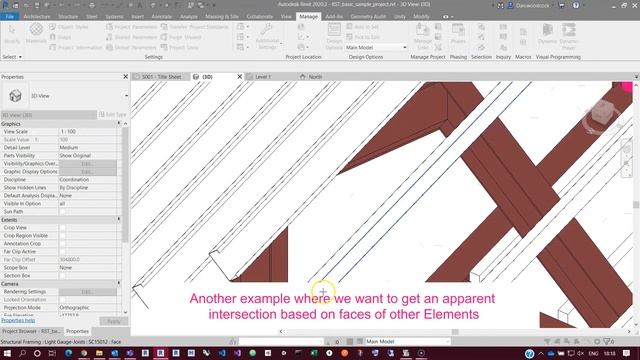
Task: Click the 3D View type icon in Properties
Action: click(15, 96)
